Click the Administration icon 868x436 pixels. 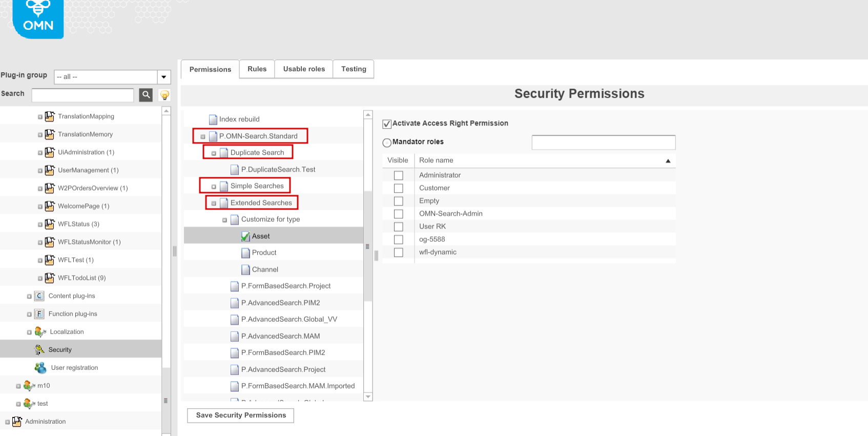point(17,421)
